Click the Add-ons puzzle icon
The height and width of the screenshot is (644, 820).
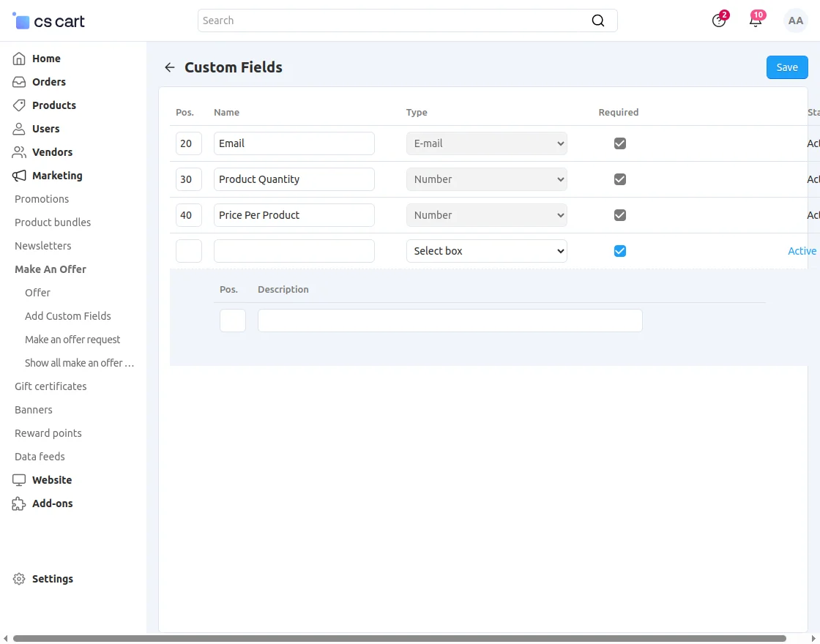pyautogui.click(x=19, y=503)
